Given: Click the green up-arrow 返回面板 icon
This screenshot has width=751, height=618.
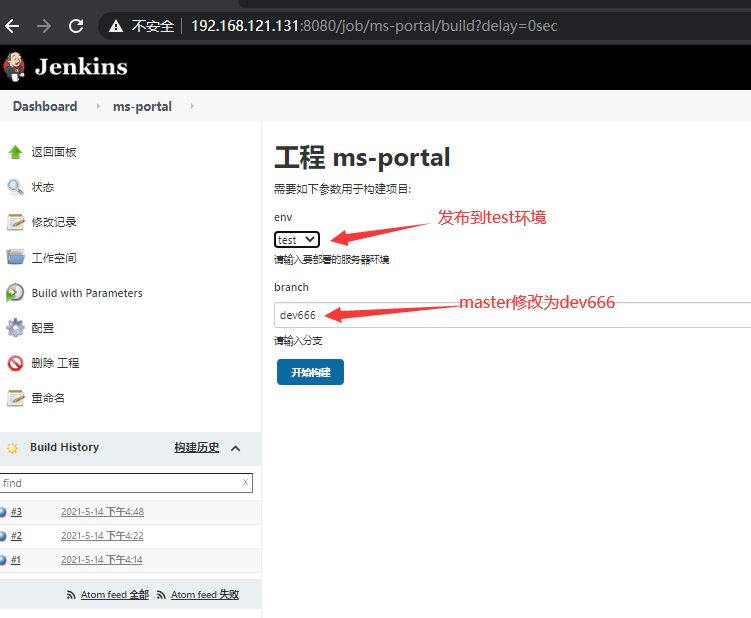Looking at the screenshot, I should coord(15,152).
